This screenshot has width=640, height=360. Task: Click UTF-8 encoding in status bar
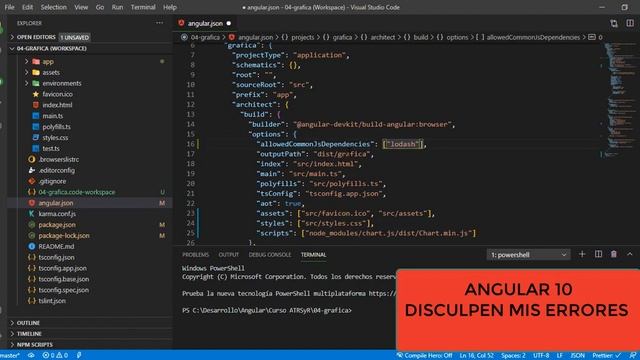pyautogui.click(x=541, y=356)
